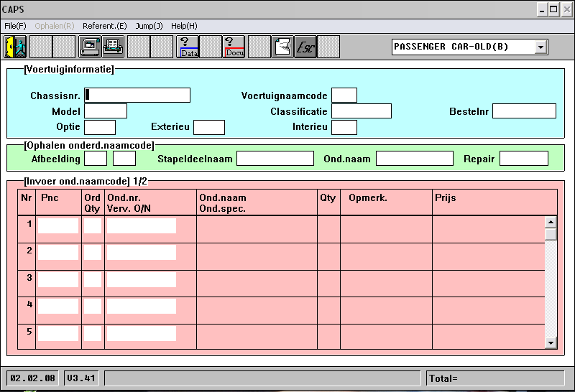The width and height of the screenshot is (575, 392).
Task: Open the Help(H) menu
Action: [184, 26]
